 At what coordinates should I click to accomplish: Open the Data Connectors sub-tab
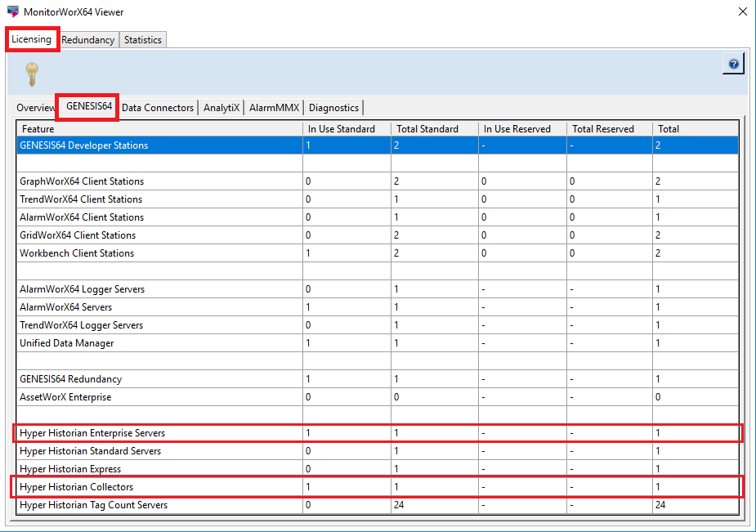click(158, 107)
